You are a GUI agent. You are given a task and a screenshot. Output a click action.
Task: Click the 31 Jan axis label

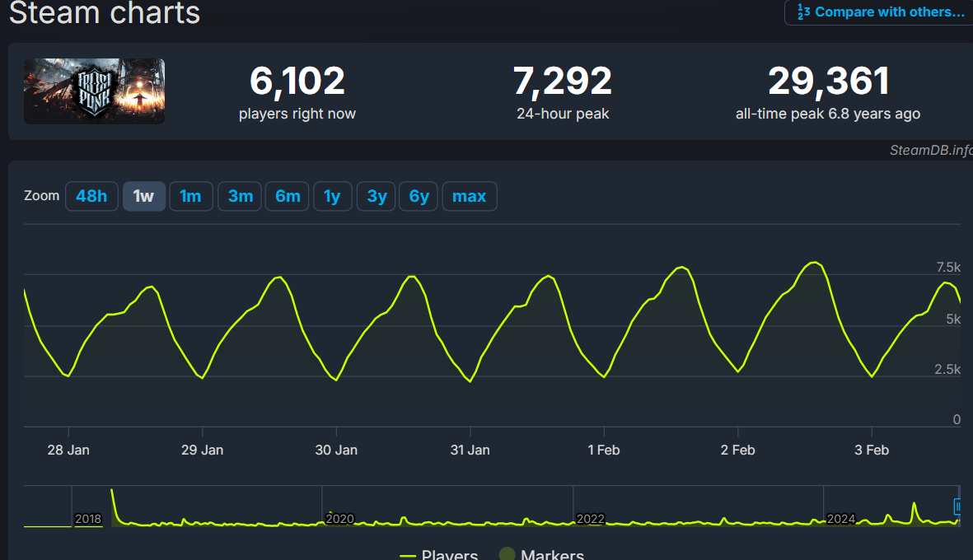coord(470,450)
